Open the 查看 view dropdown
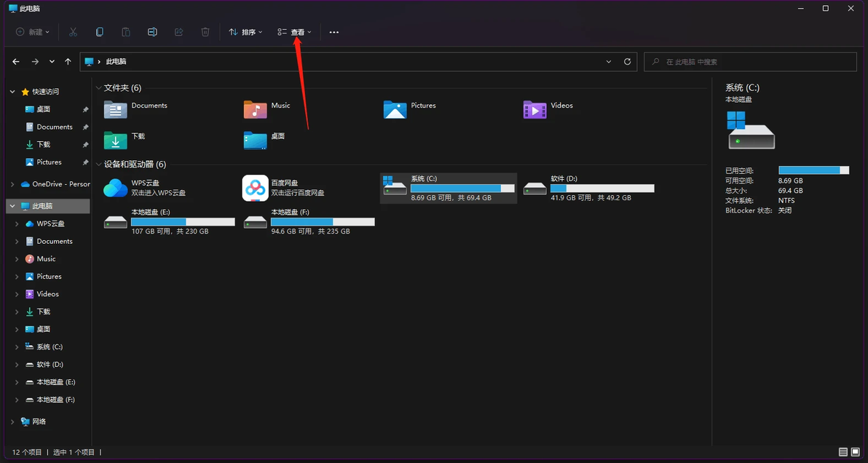Image resolution: width=868 pixels, height=463 pixels. click(294, 32)
